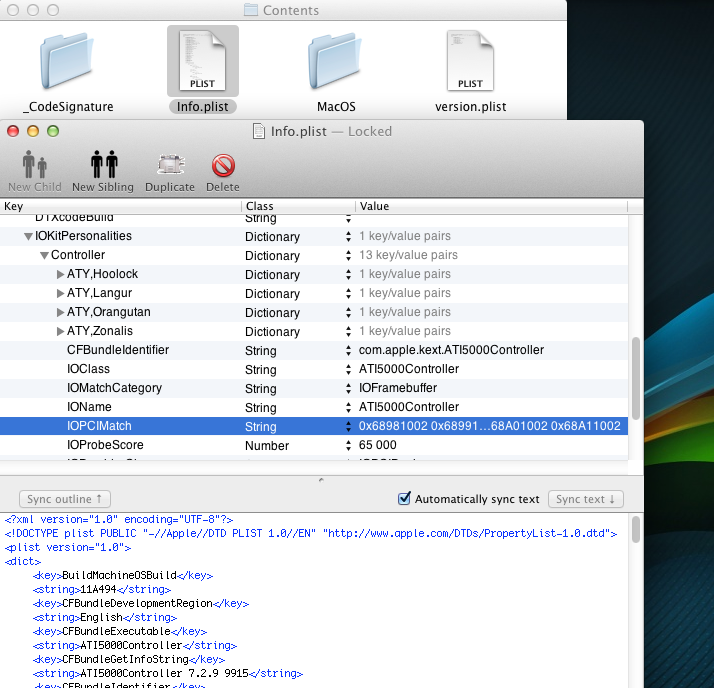This screenshot has width=714, height=688.
Task: Click the 65 000 number value
Action: (377, 445)
